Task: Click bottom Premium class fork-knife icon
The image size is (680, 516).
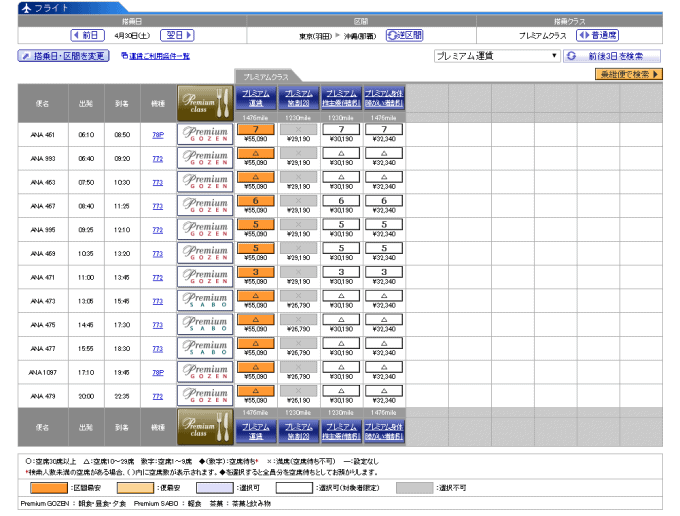Action: pyautogui.click(x=205, y=427)
